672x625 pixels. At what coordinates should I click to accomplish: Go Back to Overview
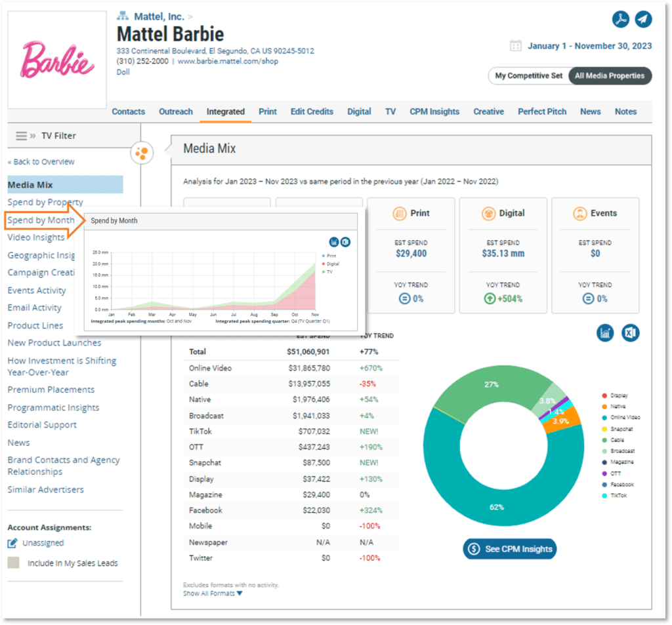41,161
